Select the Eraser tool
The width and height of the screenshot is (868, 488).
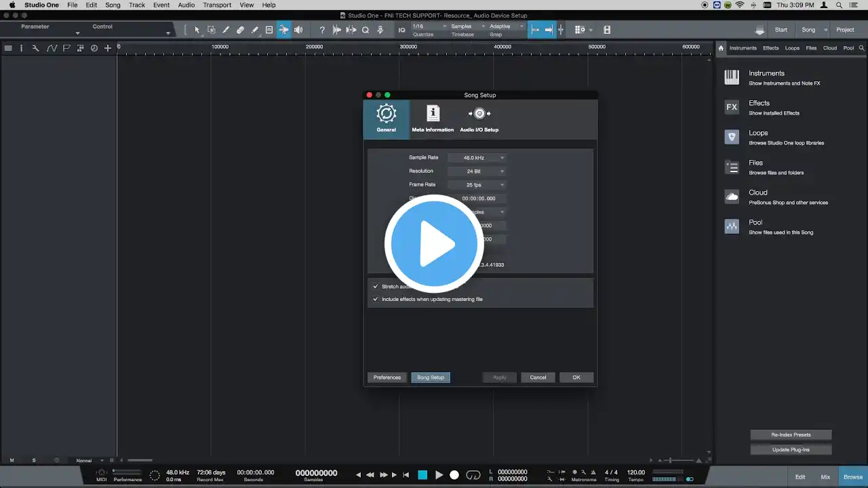[240, 30]
